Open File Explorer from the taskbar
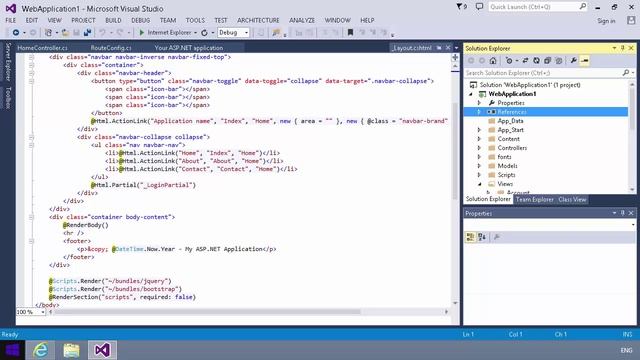Image resolution: width=640 pixels, height=360 pixels. (71, 350)
